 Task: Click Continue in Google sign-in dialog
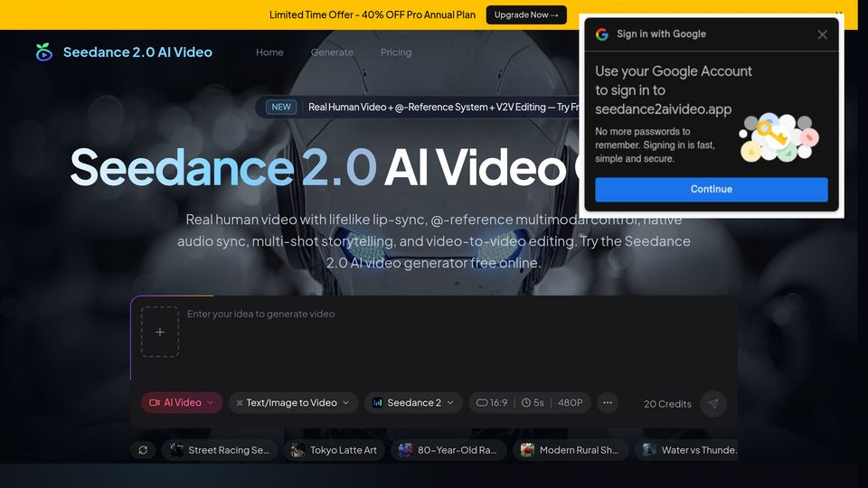click(712, 189)
